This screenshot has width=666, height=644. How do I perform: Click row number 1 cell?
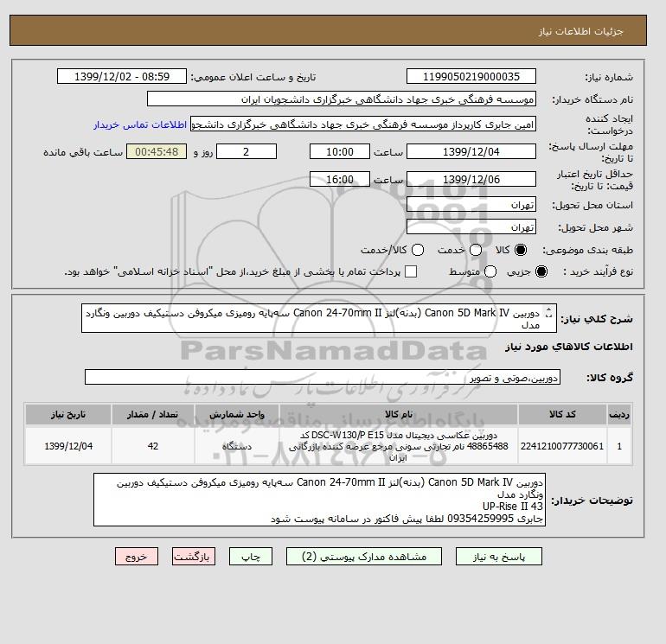(x=619, y=446)
